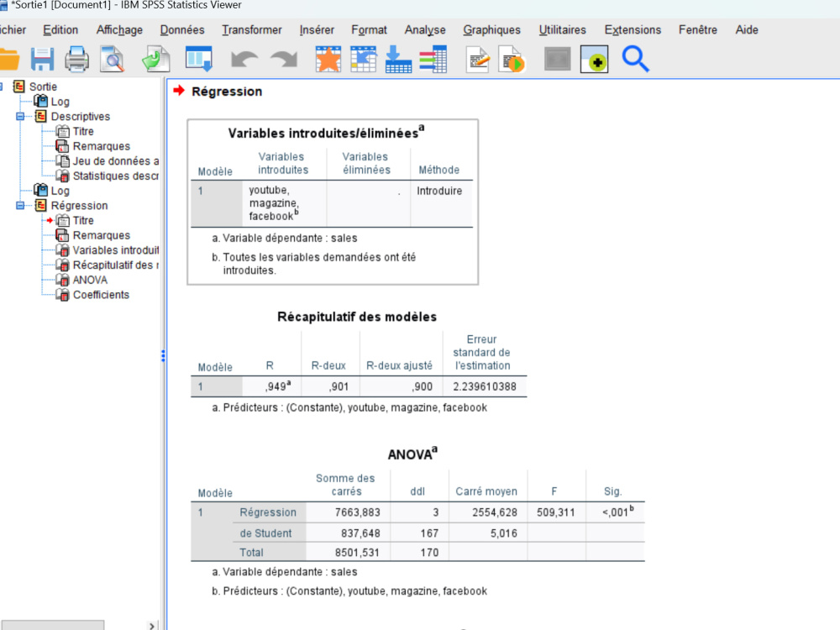Open the Insérer menu
The image size is (840, 630).
pyautogui.click(x=317, y=30)
